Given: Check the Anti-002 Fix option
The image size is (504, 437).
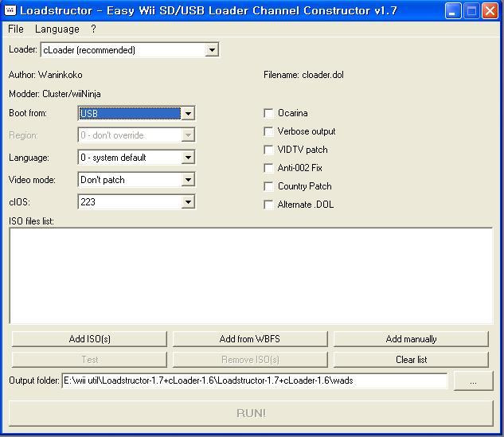Looking at the screenshot, I should pos(268,168).
